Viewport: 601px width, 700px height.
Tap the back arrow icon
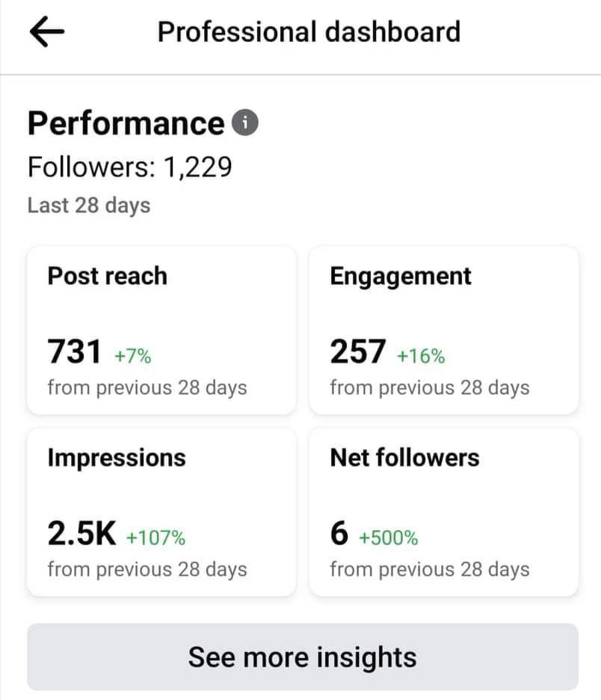click(47, 33)
